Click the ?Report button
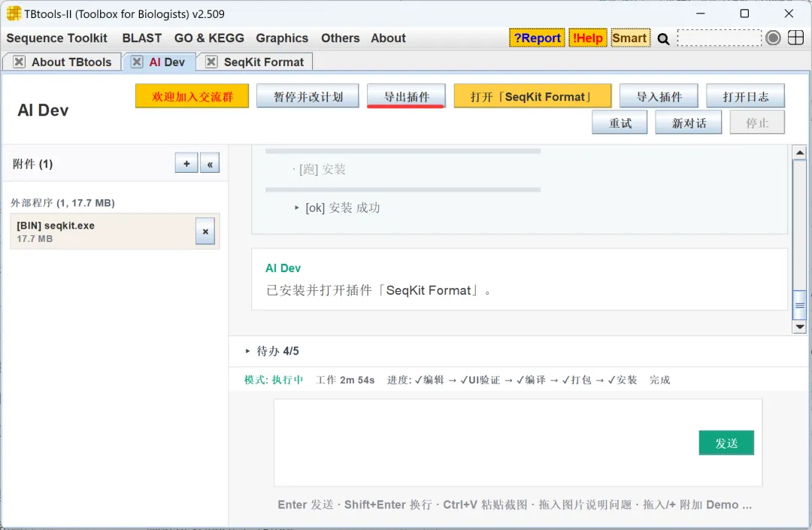This screenshot has width=812, height=530. (x=537, y=38)
